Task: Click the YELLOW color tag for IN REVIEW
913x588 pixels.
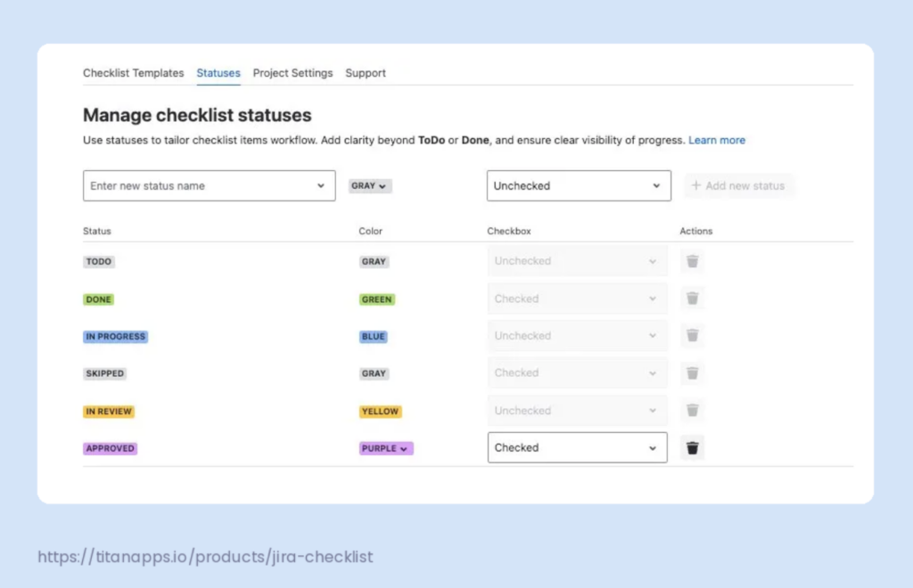Action: pos(380,412)
